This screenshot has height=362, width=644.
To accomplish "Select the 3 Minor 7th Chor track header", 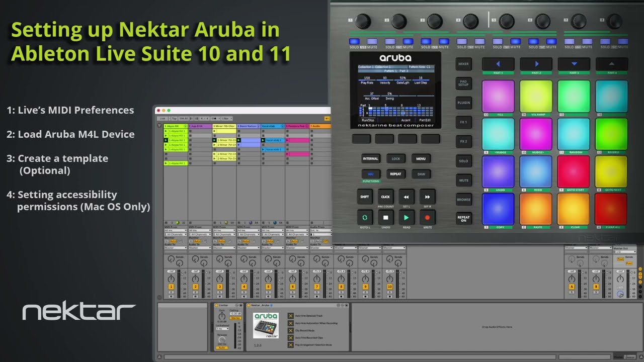I will (224, 126).
